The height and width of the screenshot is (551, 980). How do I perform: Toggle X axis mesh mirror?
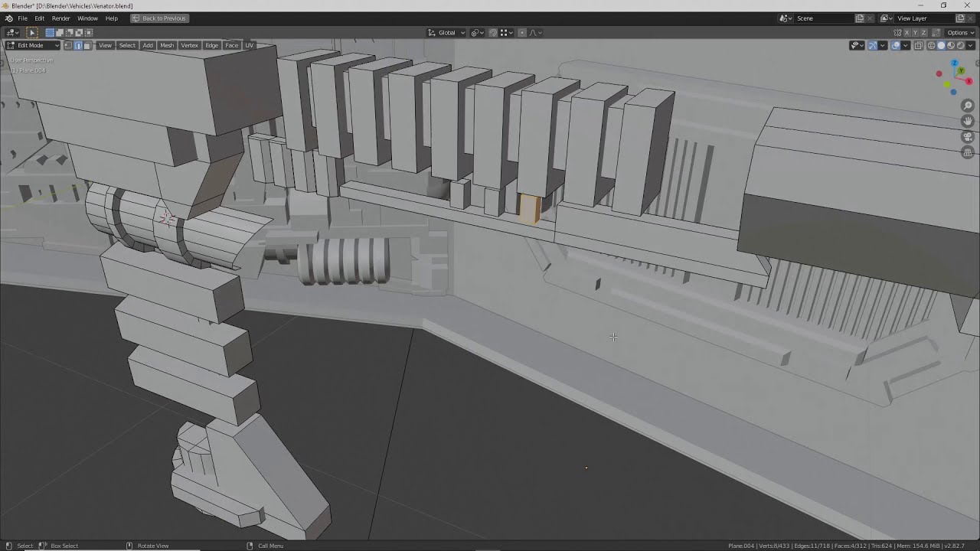pos(906,32)
